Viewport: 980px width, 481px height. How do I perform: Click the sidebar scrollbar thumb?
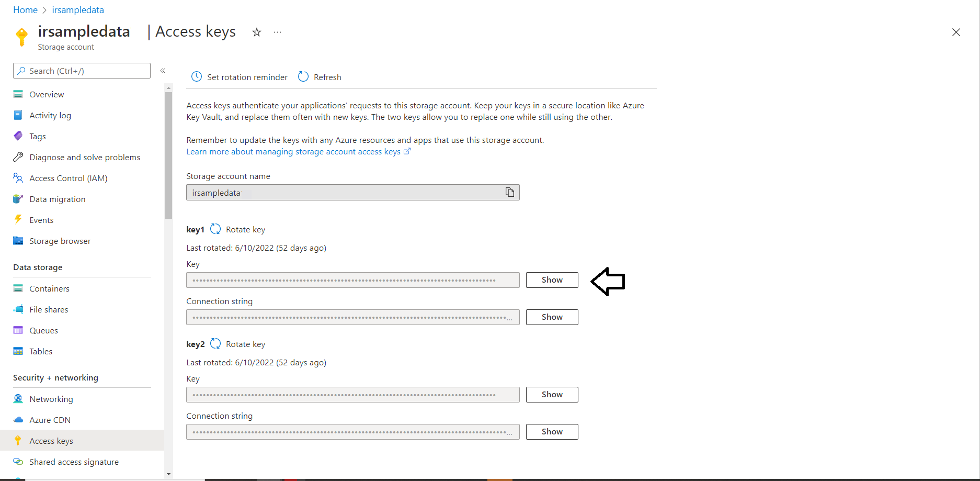(x=168, y=155)
